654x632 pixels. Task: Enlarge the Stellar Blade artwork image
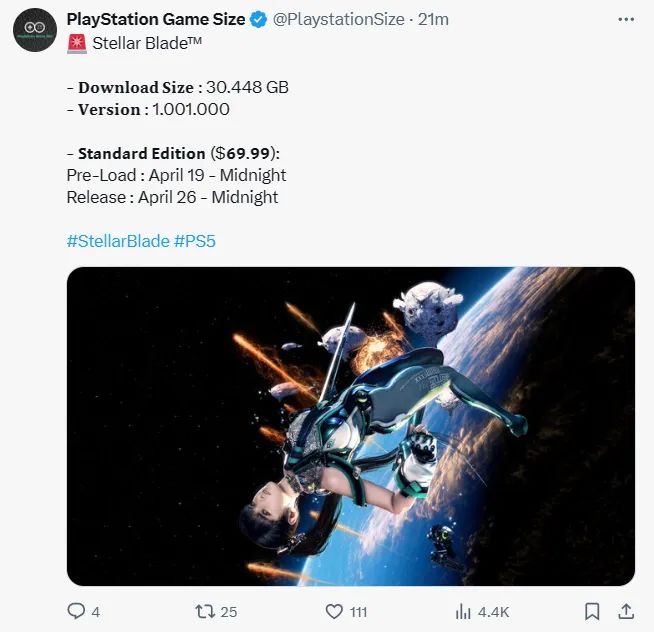pyautogui.click(x=350, y=425)
